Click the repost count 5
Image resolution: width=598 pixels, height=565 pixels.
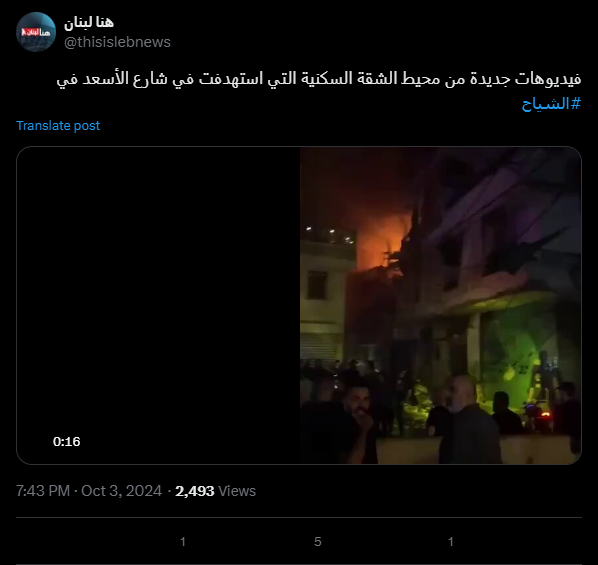point(318,541)
